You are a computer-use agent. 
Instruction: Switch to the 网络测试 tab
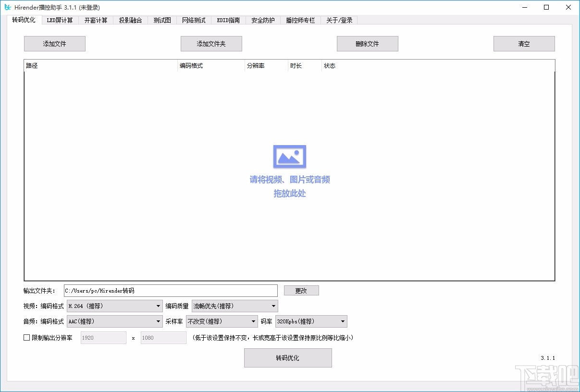pos(194,20)
